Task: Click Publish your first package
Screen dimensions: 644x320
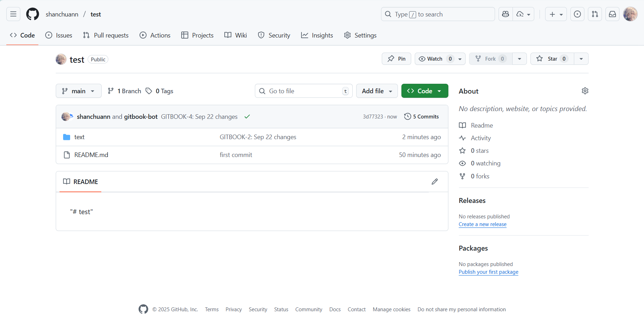Action: tap(488, 272)
